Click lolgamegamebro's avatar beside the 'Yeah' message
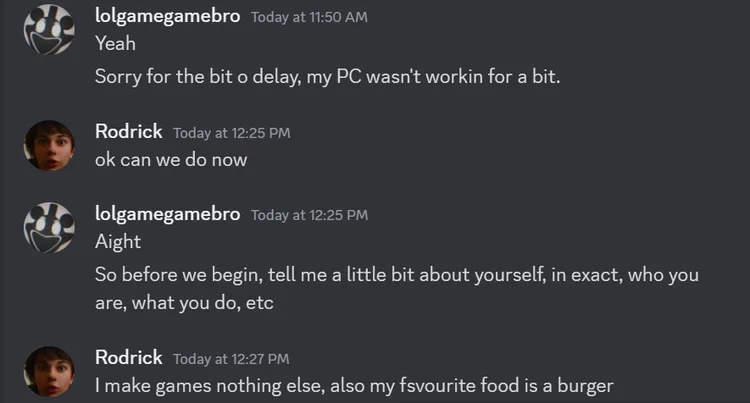The height and width of the screenshot is (403, 750). point(50,32)
